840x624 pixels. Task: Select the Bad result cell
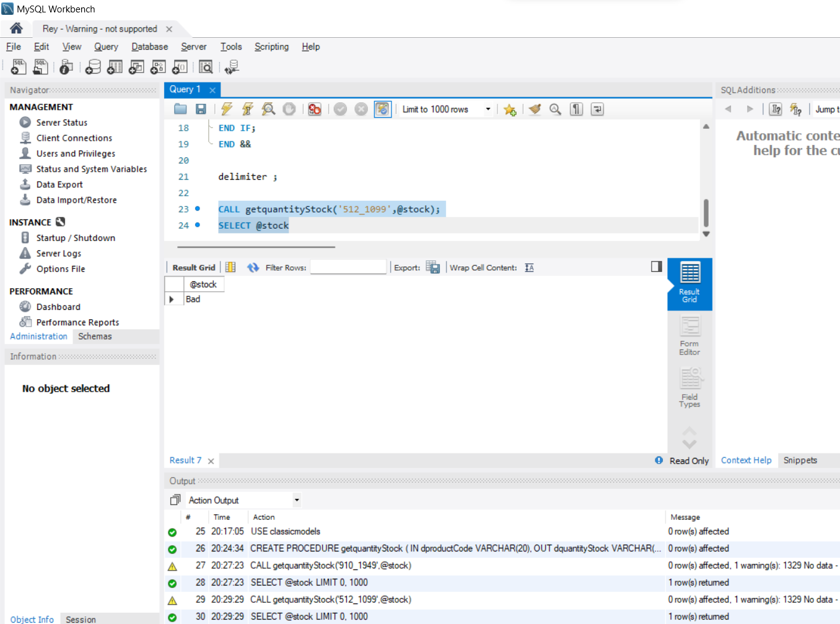[204, 299]
